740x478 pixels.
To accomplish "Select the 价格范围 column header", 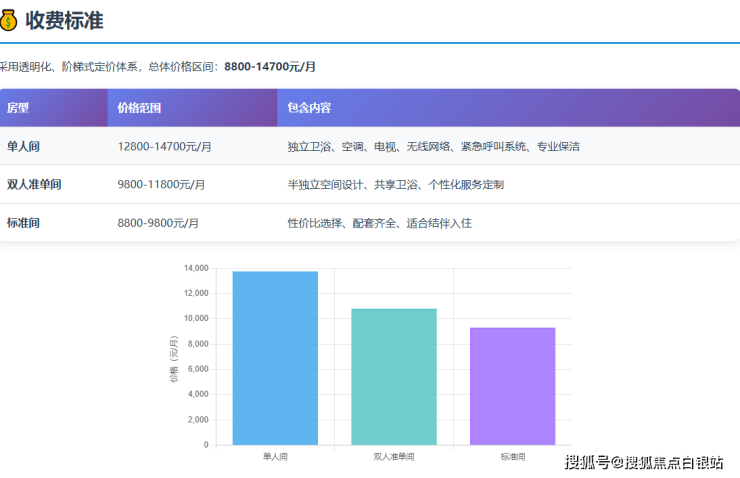I will pos(139,108).
